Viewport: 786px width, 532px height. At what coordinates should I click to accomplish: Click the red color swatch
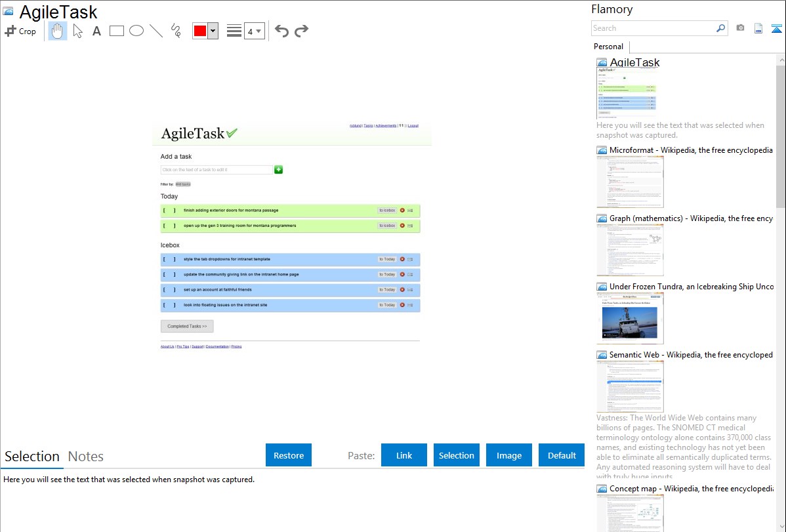[200, 31]
